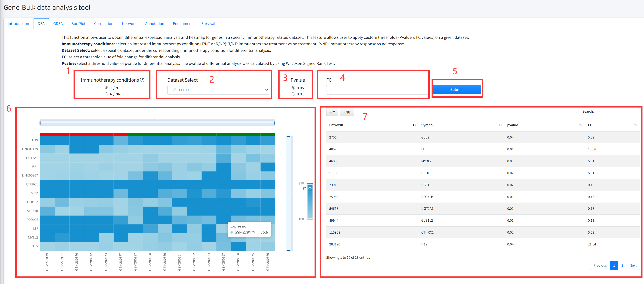Viewport: 644px width, 284px height.
Task: Select the R / NR radio option
Action: [x=106, y=94]
